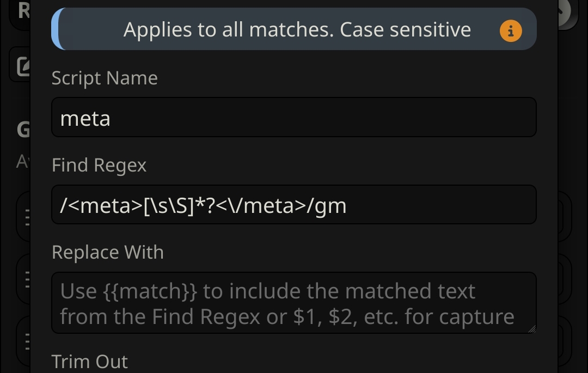Click the word "meta" in Script Name
The height and width of the screenshot is (373, 588).
pos(85,119)
